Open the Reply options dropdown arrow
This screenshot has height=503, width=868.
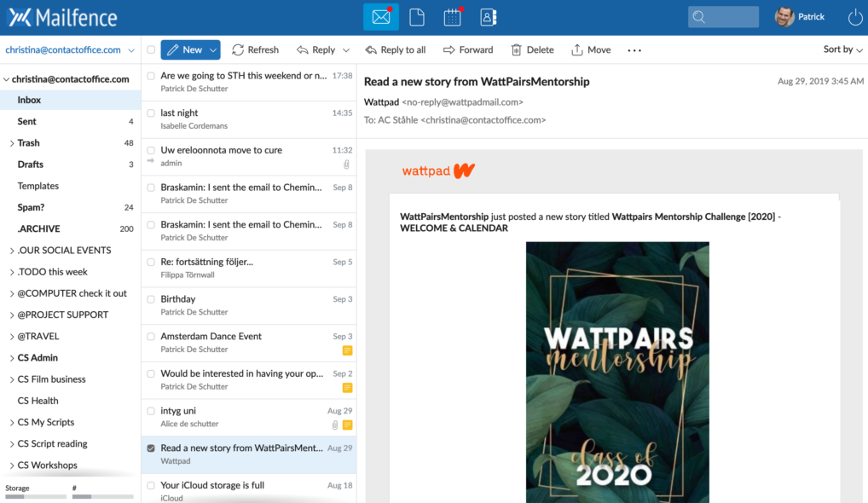(346, 50)
